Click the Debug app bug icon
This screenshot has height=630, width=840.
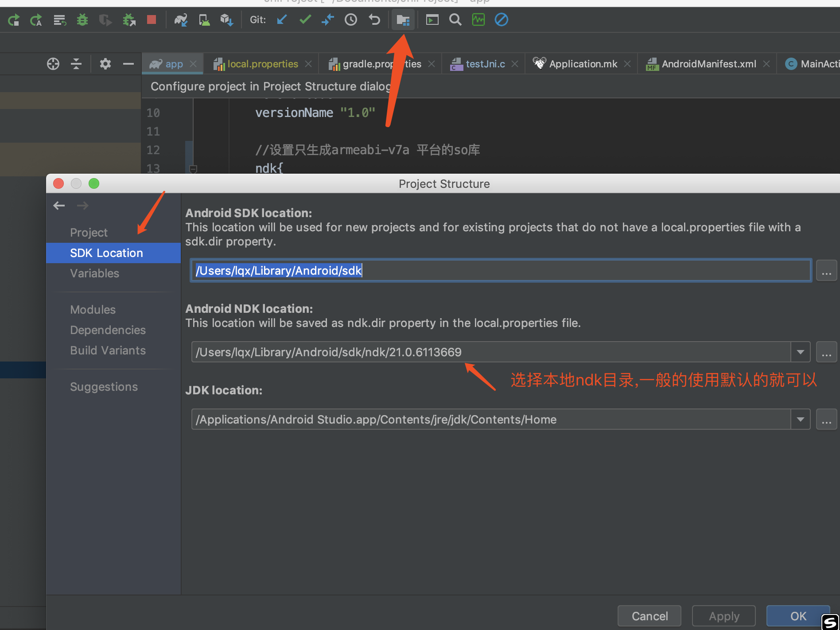pyautogui.click(x=82, y=20)
